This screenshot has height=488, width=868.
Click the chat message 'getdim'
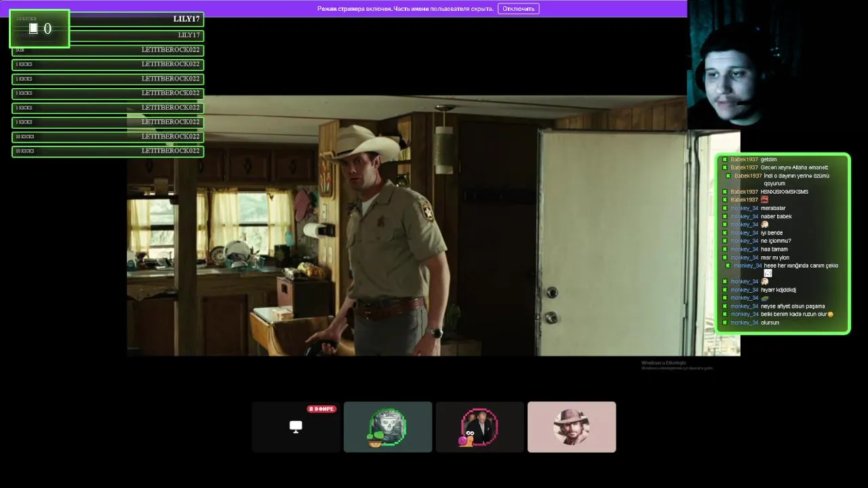768,159
